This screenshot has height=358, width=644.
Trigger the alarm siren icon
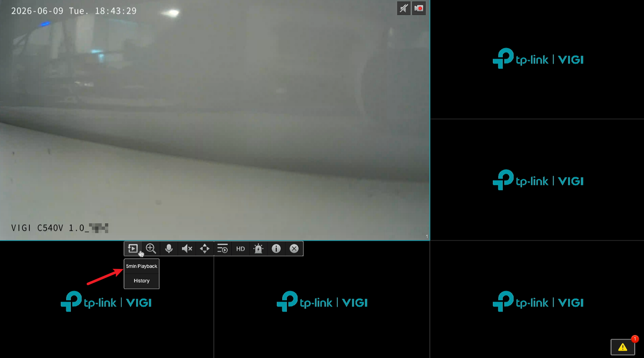[x=258, y=249]
